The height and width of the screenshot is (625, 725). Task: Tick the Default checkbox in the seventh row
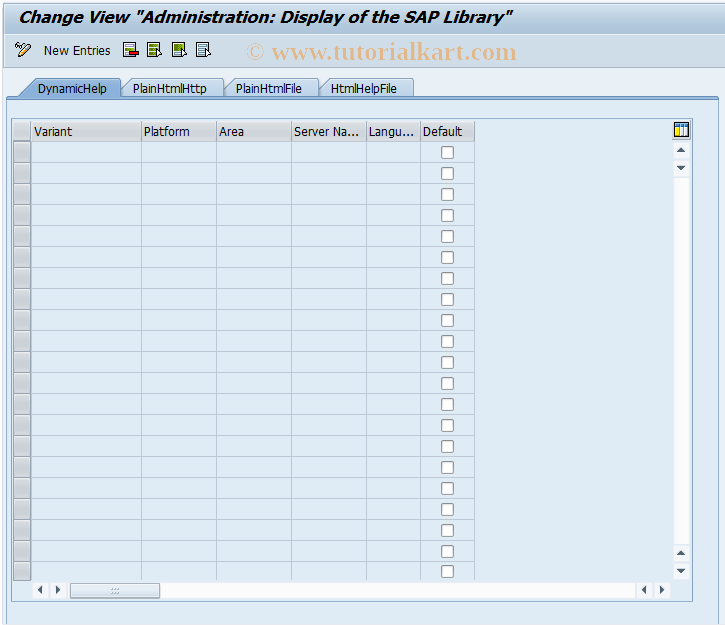pos(447,279)
